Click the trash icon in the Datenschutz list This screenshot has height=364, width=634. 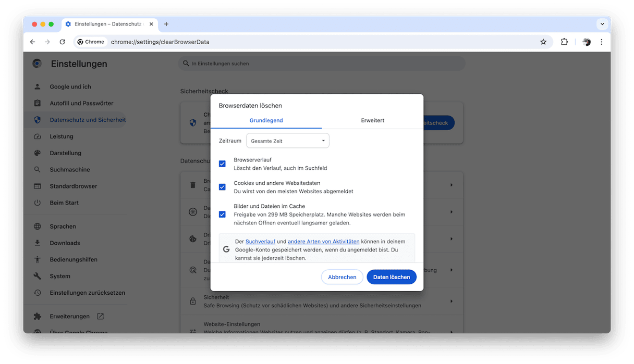[x=193, y=185]
